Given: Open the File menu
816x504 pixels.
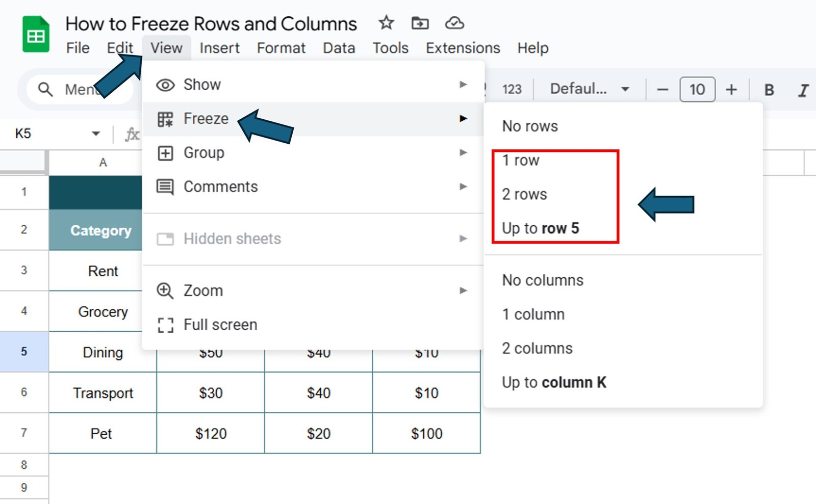Looking at the screenshot, I should [78, 48].
